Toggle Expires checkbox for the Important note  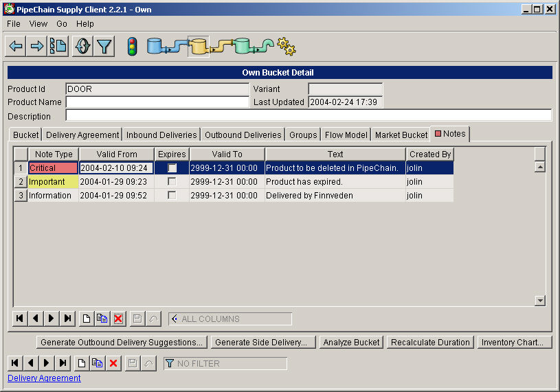(172, 181)
